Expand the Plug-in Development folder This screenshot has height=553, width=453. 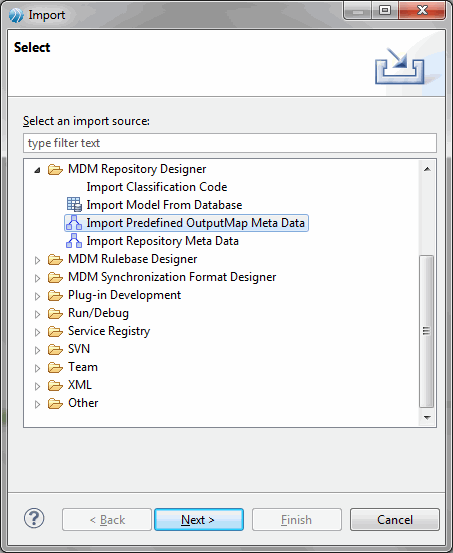37,296
